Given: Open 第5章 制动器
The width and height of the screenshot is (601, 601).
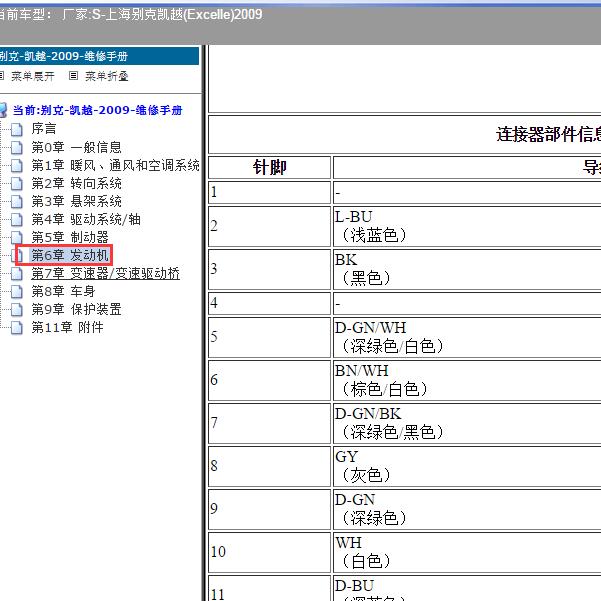Looking at the screenshot, I should tap(70, 237).
